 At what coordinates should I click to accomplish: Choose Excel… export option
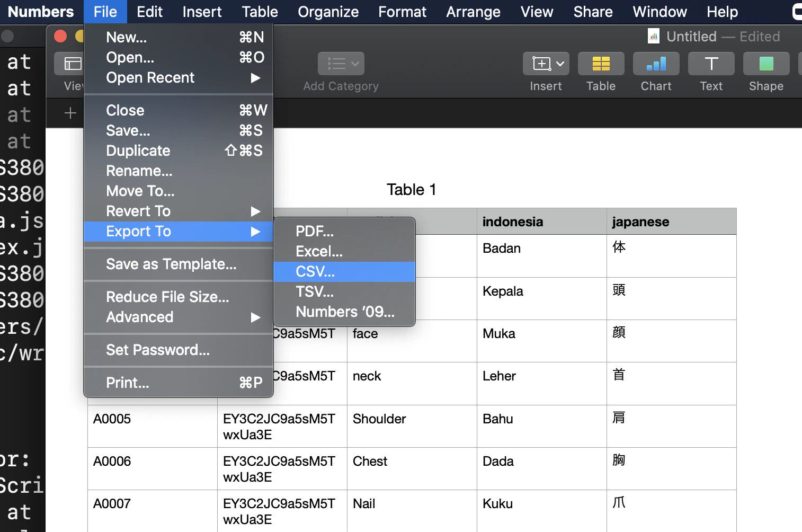click(x=344, y=251)
